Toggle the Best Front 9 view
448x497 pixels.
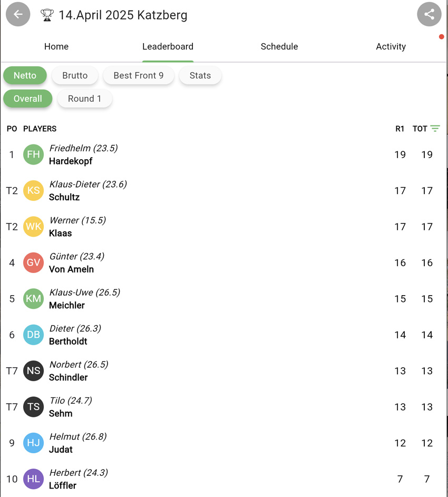tap(139, 75)
